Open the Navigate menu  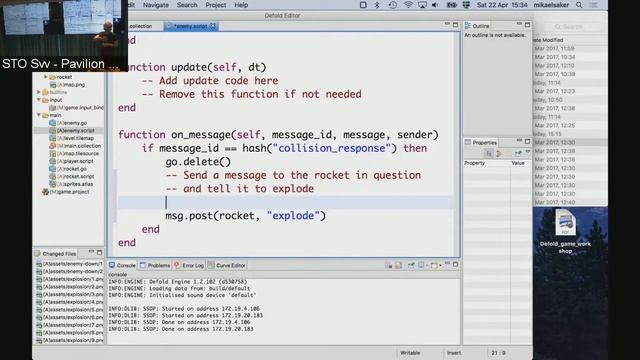[156, 5]
